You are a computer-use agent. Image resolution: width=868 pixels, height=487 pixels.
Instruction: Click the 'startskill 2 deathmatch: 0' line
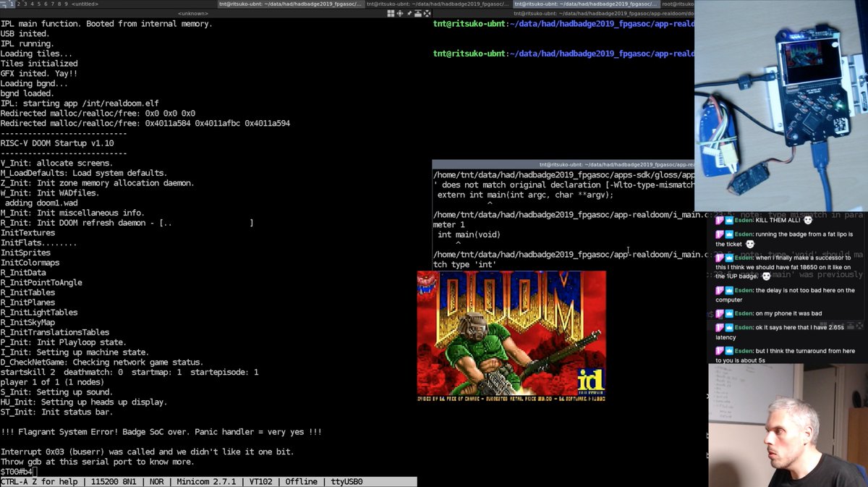pyautogui.click(x=129, y=372)
